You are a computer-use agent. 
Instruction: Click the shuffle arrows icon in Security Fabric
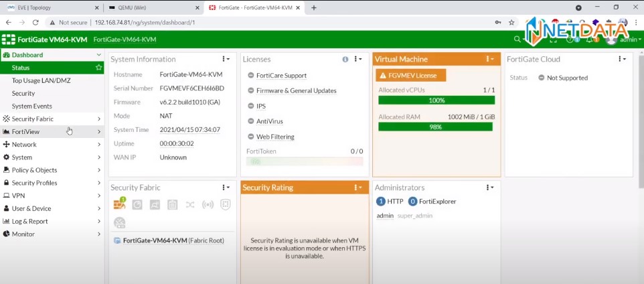click(x=189, y=205)
